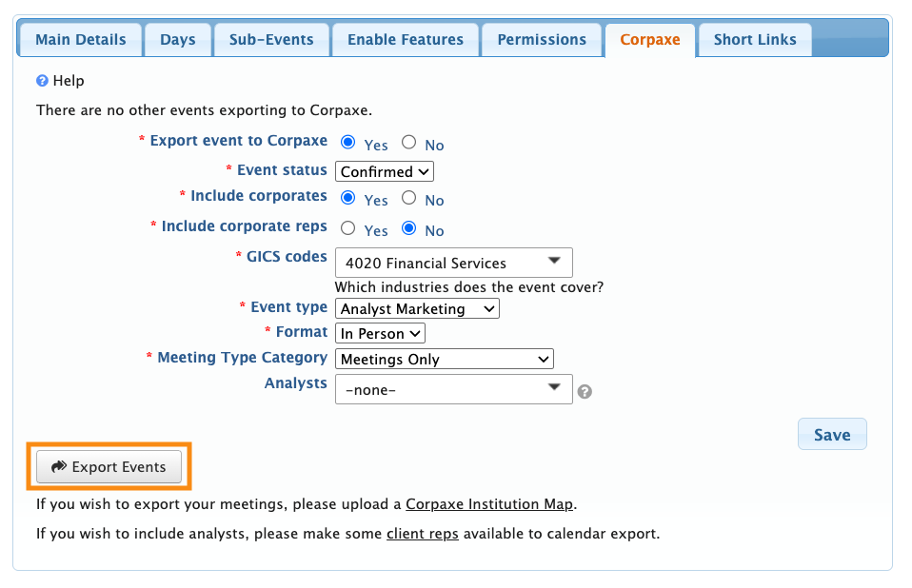Go to the Enable Features tab
The height and width of the screenshot is (588, 912).
tap(406, 40)
